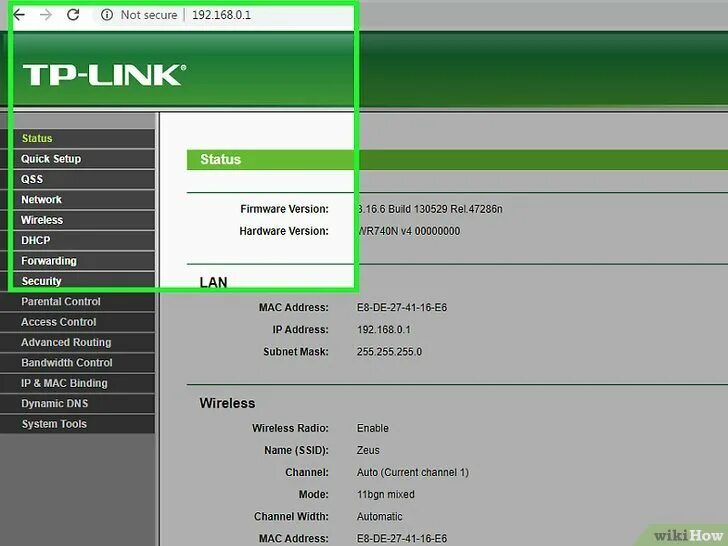Click the Wireless Radio value Enable
This screenshot has width=728, height=546.
click(372, 428)
